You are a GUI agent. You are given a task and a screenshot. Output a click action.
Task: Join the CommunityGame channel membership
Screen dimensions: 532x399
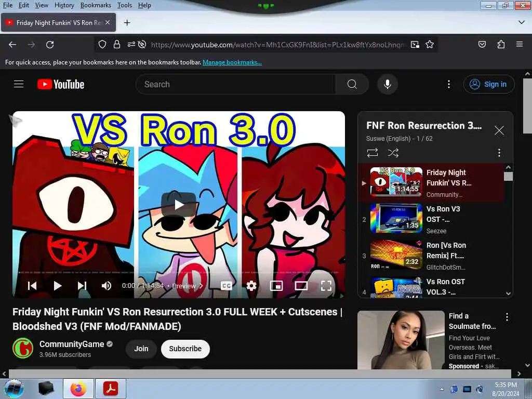141,349
